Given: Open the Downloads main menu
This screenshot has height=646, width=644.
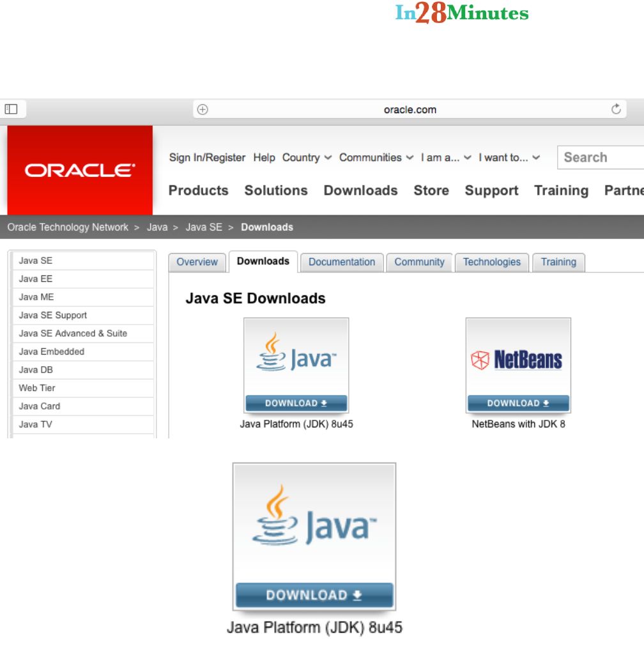Looking at the screenshot, I should click(x=360, y=190).
